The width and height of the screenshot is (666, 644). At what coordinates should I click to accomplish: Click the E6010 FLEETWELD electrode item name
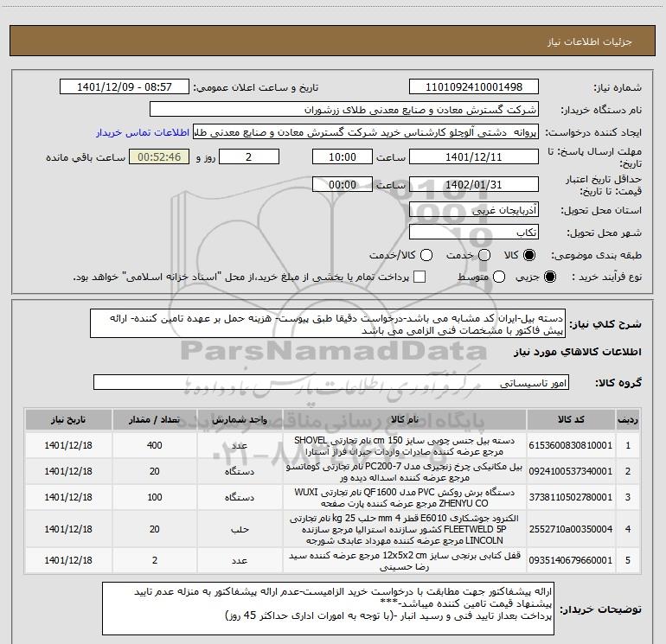[x=405, y=529]
